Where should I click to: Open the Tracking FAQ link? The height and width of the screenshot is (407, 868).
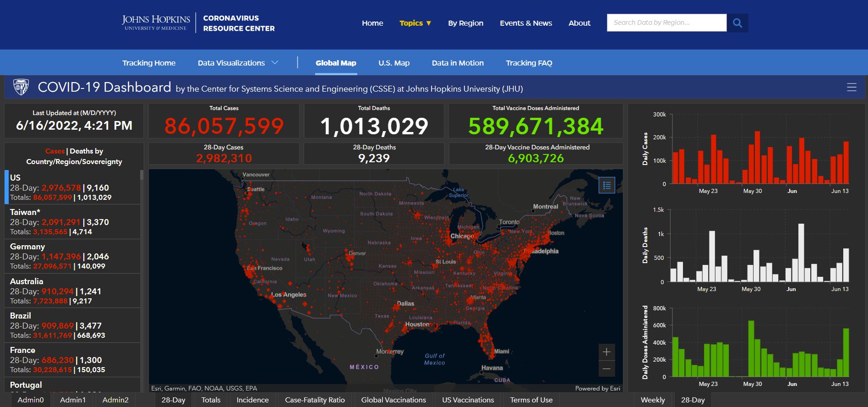click(x=529, y=63)
